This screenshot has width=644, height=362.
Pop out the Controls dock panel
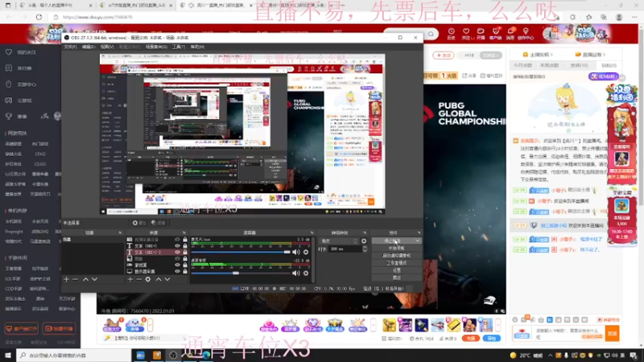(419, 232)
